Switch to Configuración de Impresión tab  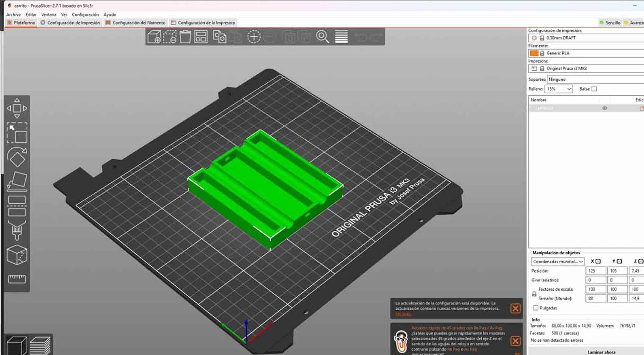[x=70, y=23]
